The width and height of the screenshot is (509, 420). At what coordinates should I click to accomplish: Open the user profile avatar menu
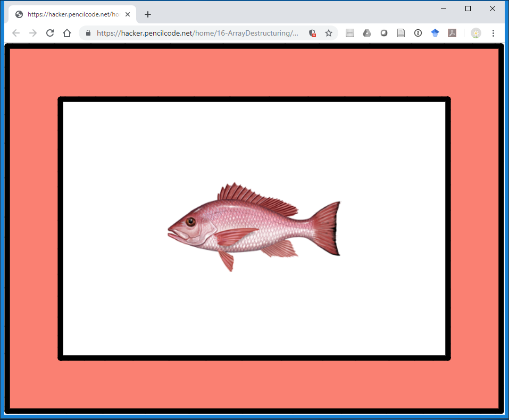click(x=475, y=33)
